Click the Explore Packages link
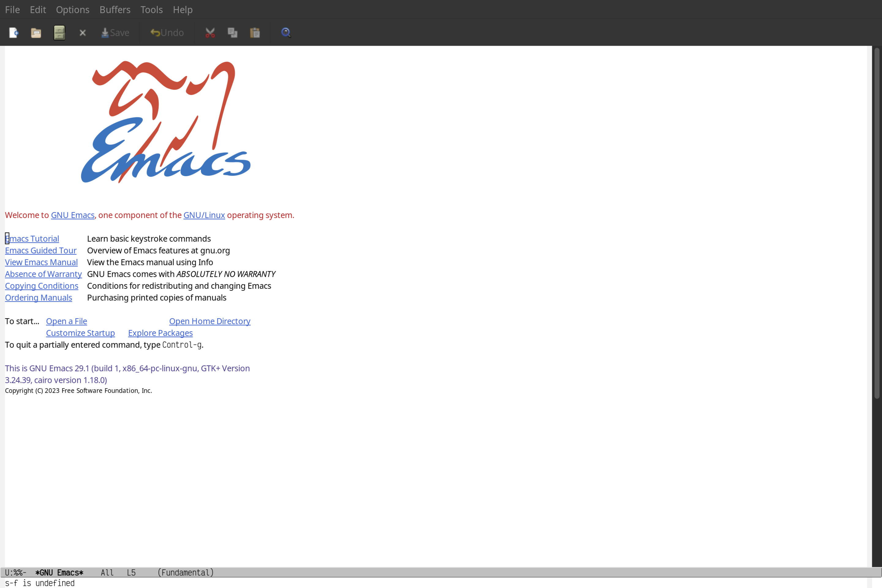882x588 pixels. tap(160, 333)
